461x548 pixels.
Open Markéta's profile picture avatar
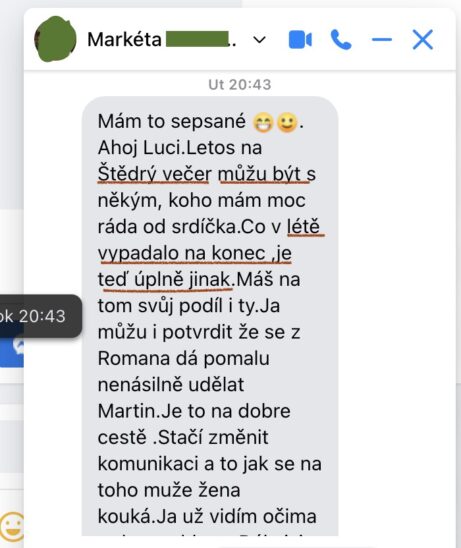coord(55,39)
